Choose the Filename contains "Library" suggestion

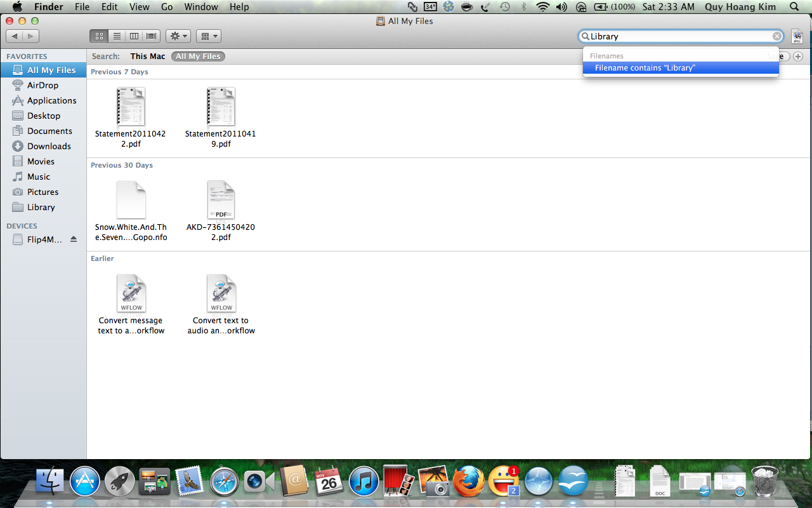coord(681,68)
